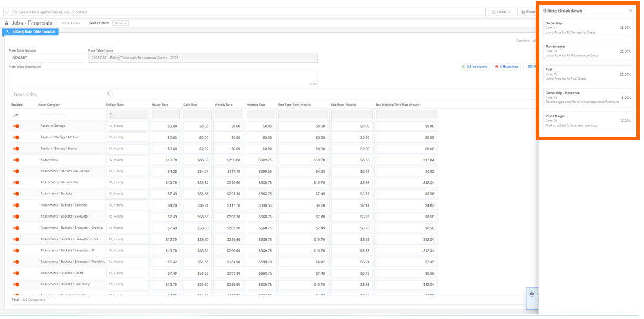The width and height of the screenshot is (644, 319).
Task: Click the cloud icon near bottom right
Action: pos(532,293)
